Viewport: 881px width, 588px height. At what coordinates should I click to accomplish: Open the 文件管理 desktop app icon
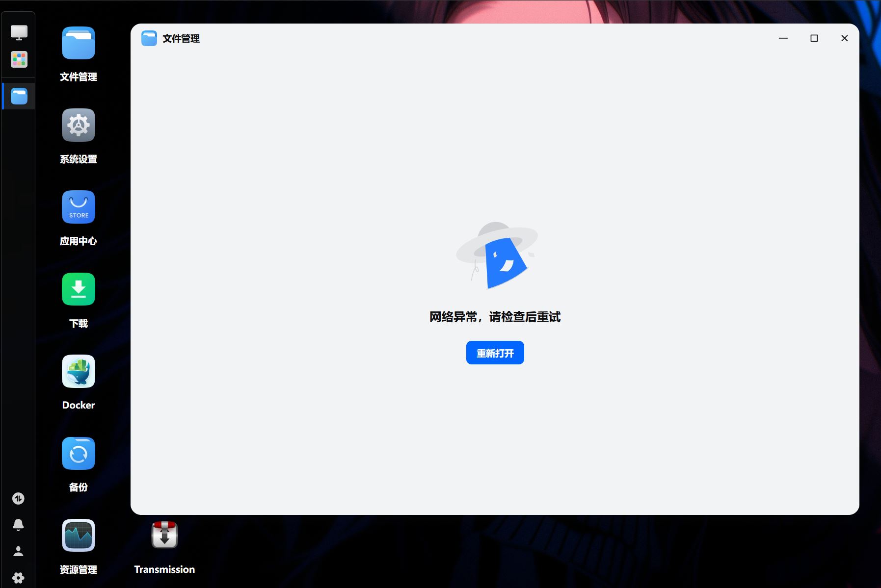[79, 43]
